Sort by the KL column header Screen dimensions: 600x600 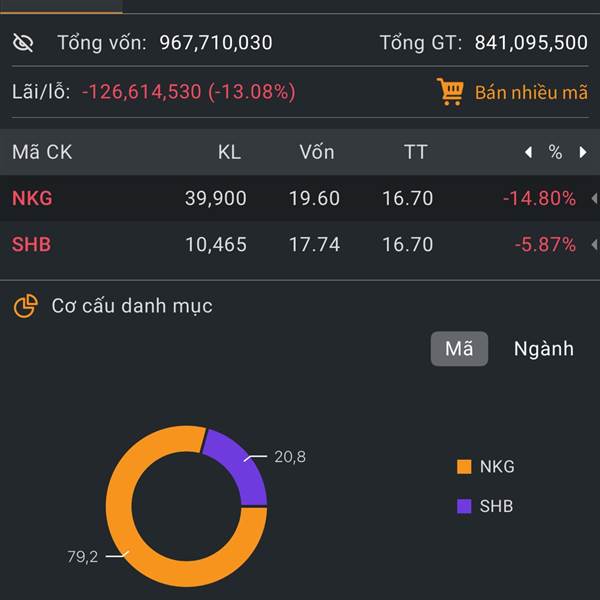pos(229,152)
